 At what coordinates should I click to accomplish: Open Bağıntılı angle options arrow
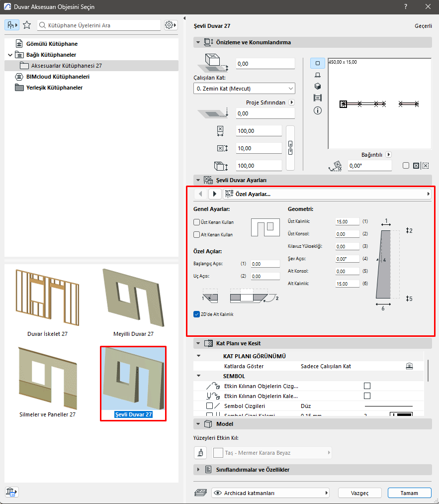click(389, 155)
